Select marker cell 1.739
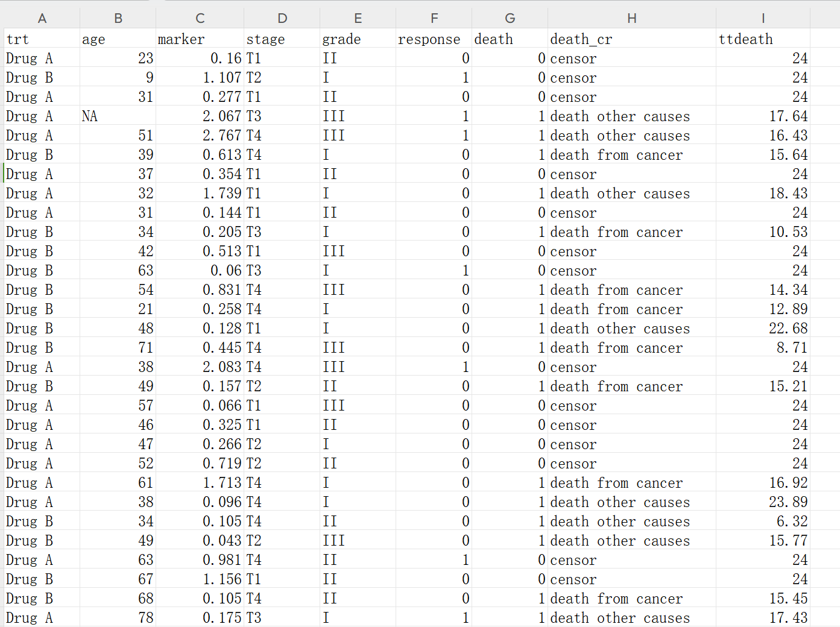 click(x=200, y=193)
